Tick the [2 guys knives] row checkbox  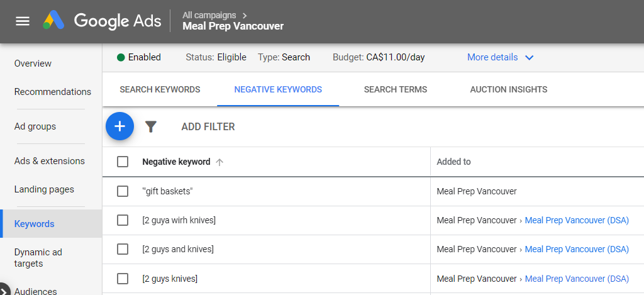(123, 279)
